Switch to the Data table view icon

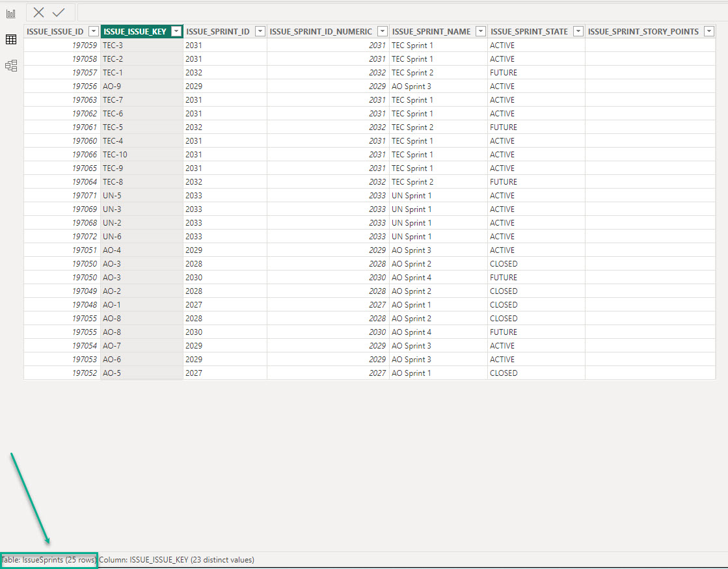tap(10, 40)
